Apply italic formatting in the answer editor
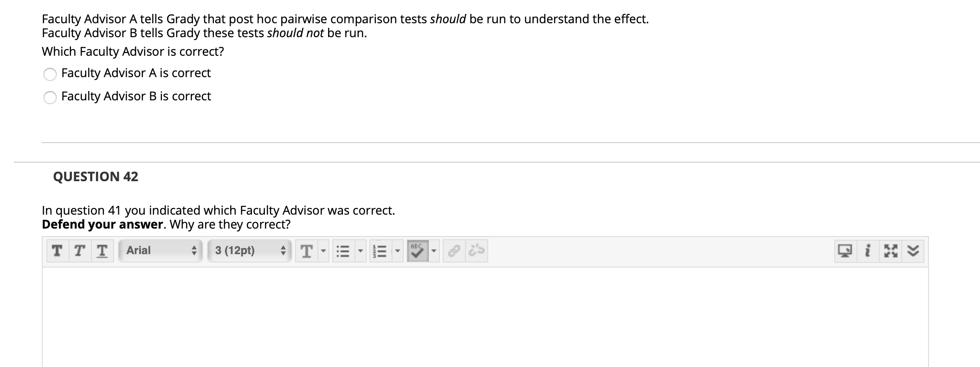The width and height of the screenshot is (980, 367). point(78,250)
